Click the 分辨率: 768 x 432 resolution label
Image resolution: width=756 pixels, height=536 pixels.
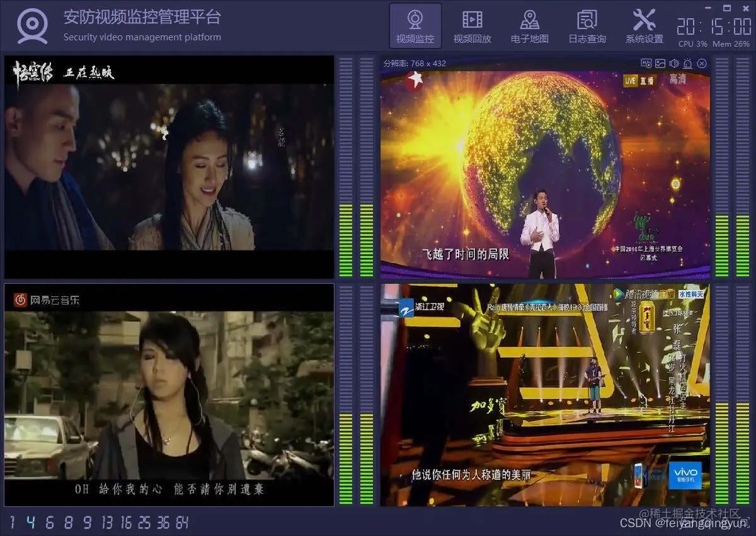tap(415, 63)
